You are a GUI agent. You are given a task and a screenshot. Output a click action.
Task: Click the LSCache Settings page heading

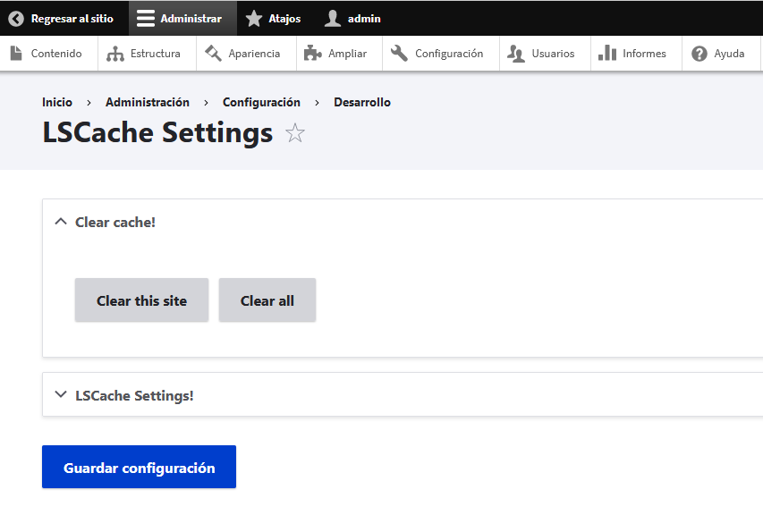click(157, 132)
